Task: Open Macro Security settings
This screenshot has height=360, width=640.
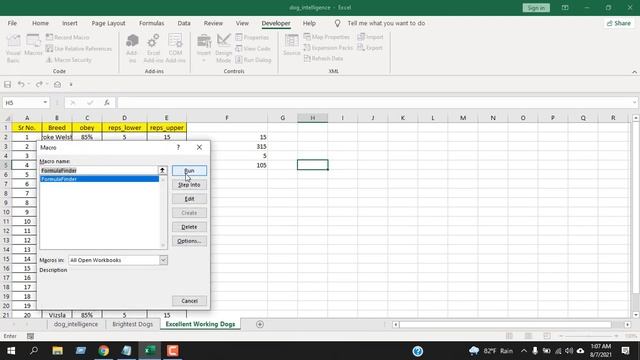Action: pyautogui.click(x=69, y=60)
